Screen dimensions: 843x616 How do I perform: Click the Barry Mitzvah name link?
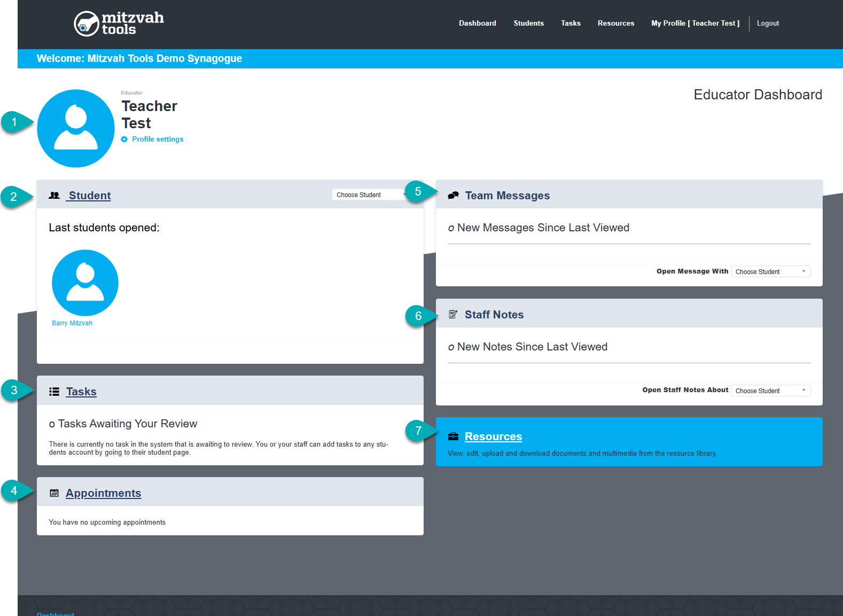[x=72, y=323]
